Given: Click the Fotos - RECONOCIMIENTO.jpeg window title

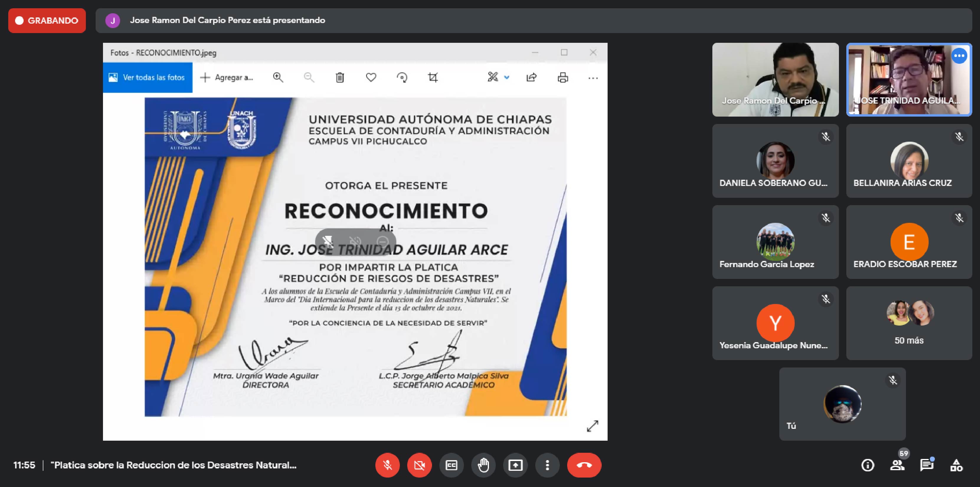Looking at the screenshot, I should tap(163, 53).
